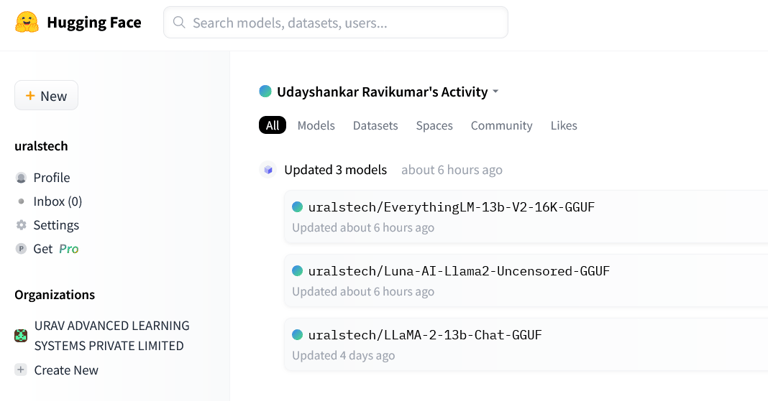Open uralstech/EverythingLM-13b-V2-16K-GGUF model
This screenshot has width=768, height=401.
[451, 207]
